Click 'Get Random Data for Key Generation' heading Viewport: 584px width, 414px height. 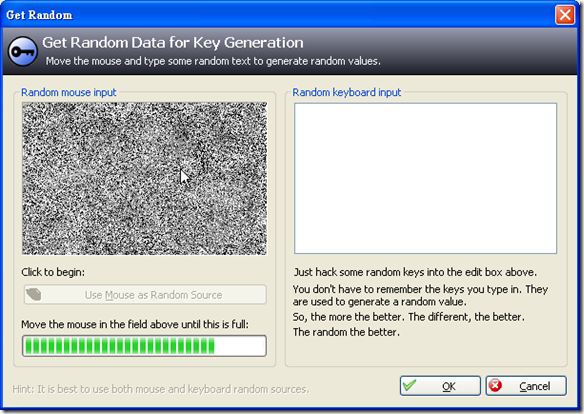[173, 43]
